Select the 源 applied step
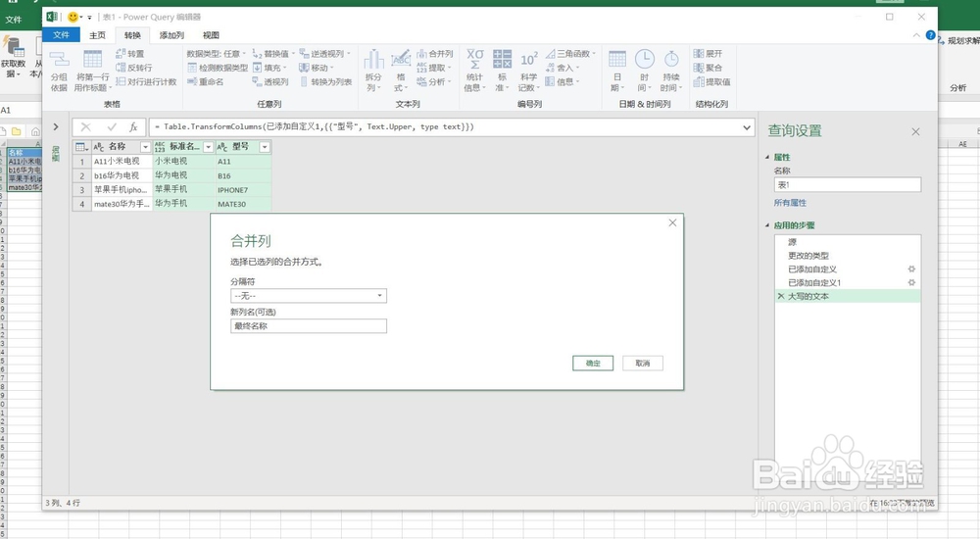 tap(847, 242)
